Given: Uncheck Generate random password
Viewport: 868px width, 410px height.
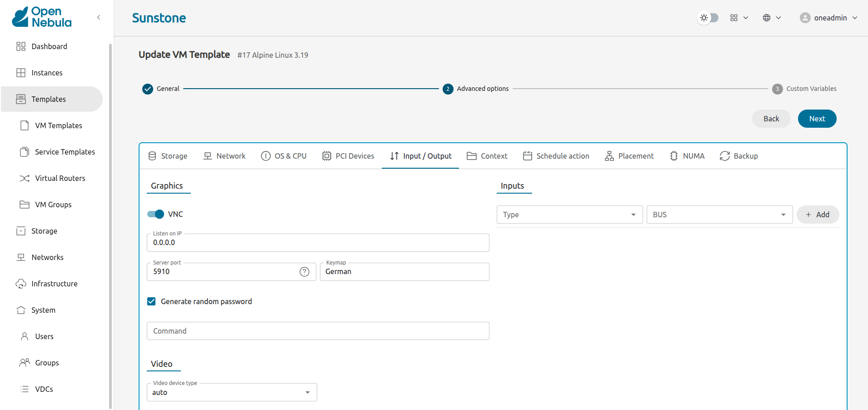Looking at the screenshot, I should click(x=151, y=301).
